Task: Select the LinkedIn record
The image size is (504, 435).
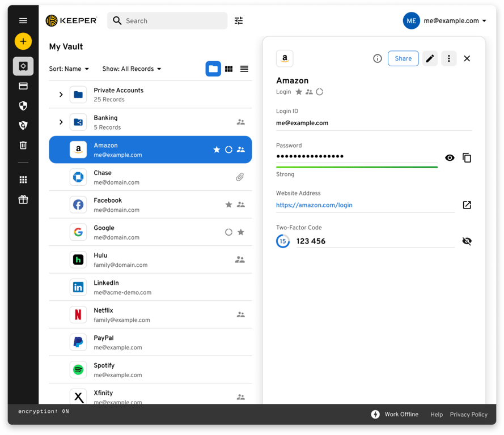Action: pos(150,287)
